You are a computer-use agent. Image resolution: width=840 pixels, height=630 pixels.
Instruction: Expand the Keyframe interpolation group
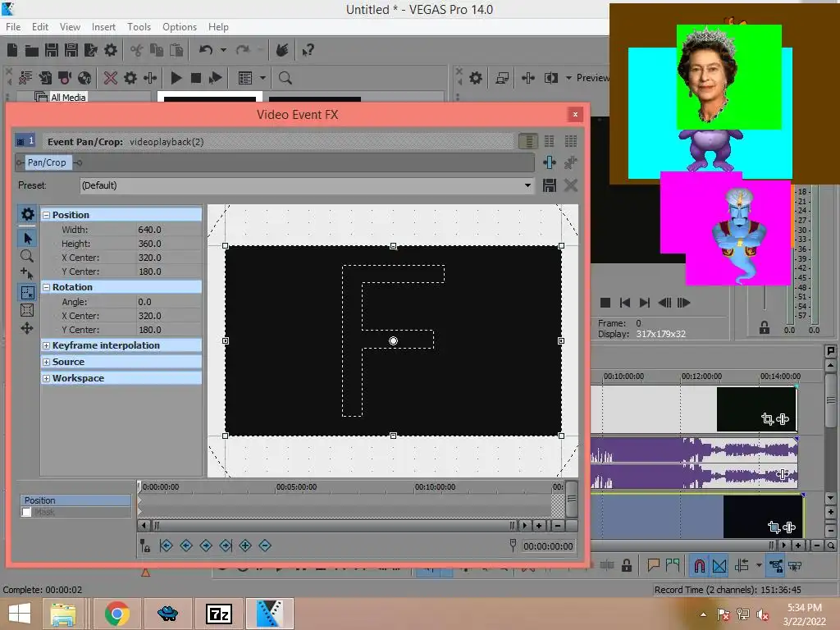46,345
